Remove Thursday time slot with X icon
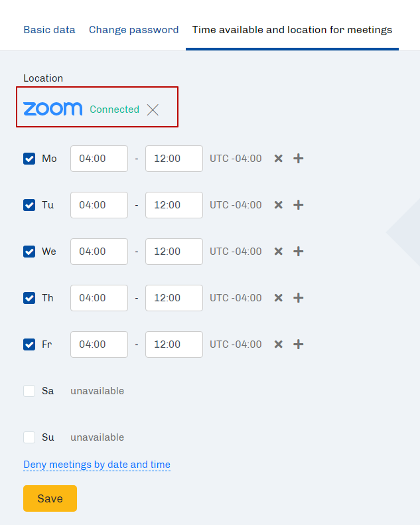Viewport: 420px width, 525px height. point(279,298)
